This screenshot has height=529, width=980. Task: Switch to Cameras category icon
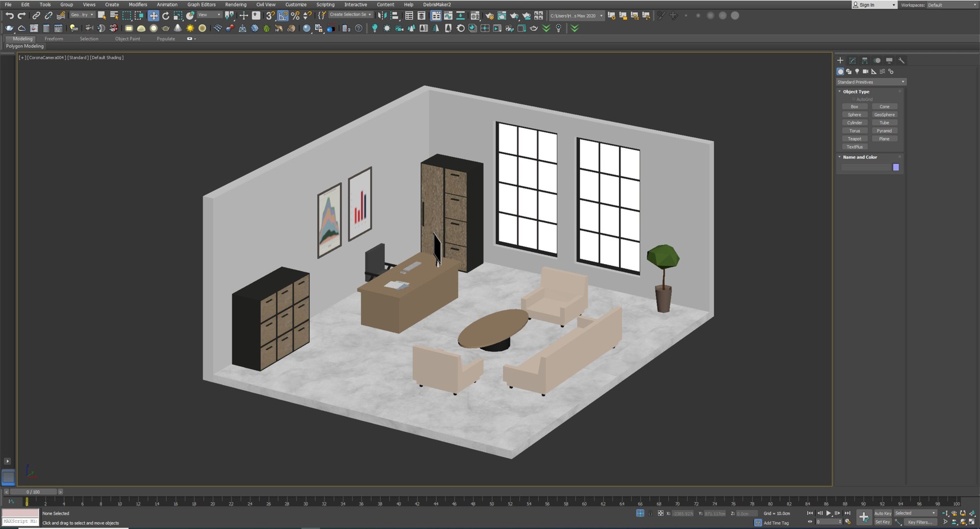pos(865,71)
